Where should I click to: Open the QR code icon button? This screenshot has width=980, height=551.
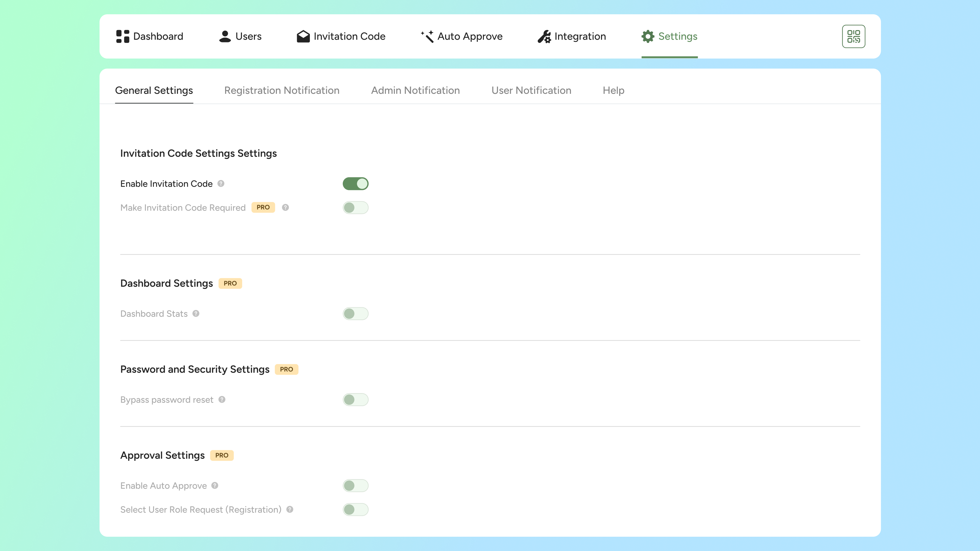(x=853, y=36)
